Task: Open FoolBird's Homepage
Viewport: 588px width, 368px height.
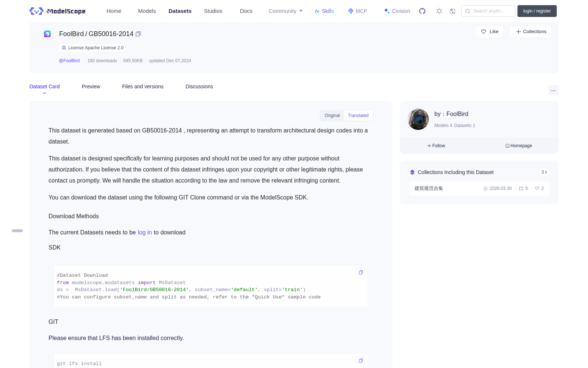Action: (519, 146)
